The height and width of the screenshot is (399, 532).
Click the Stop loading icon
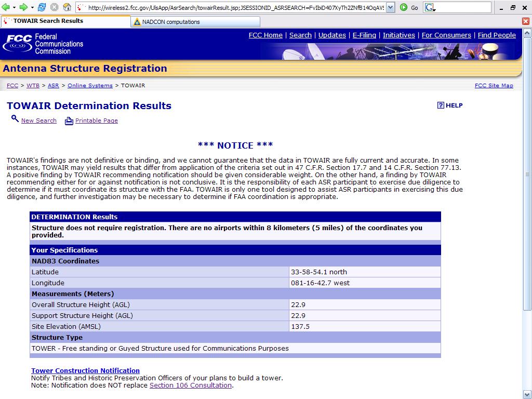[54, 7]
